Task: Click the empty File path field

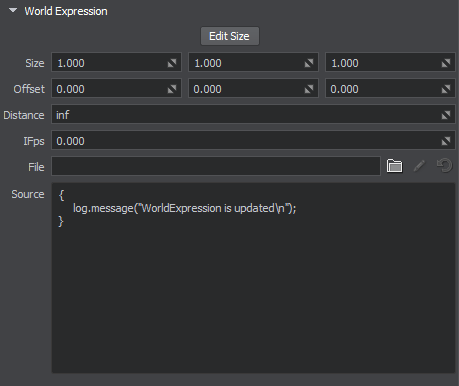Action: 216,166
